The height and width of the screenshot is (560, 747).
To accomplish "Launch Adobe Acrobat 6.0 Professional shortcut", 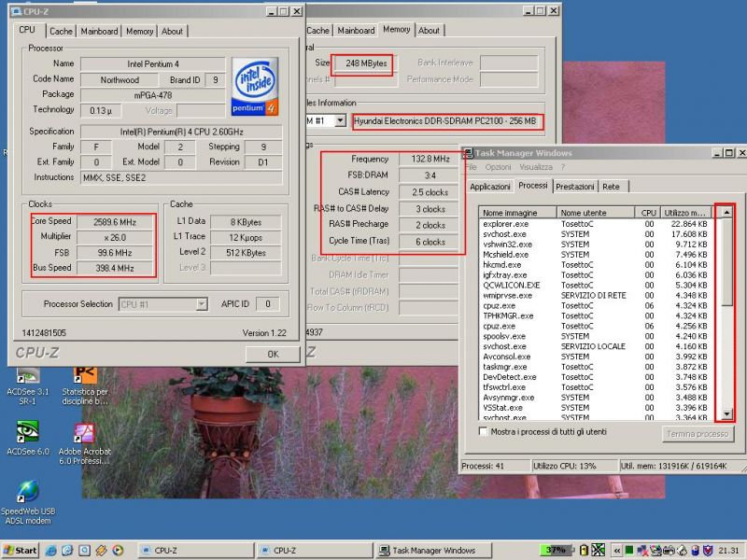I will coord(85,444).
